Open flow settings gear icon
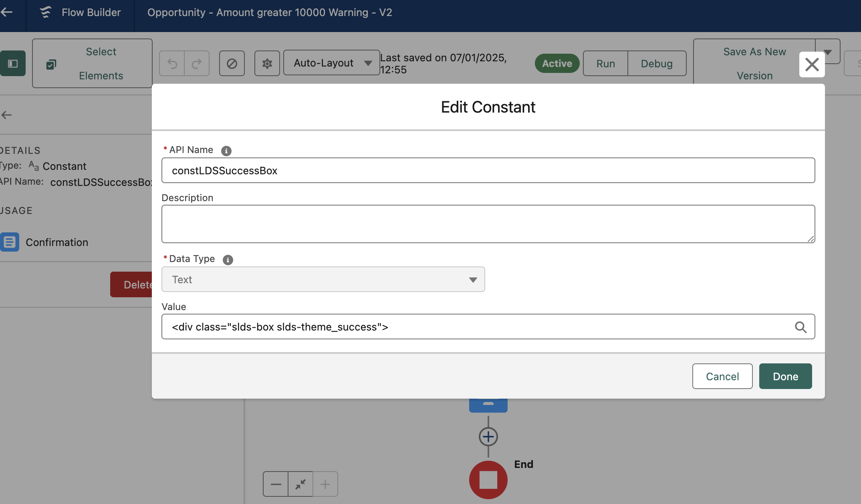The image size is (861, 504). 267,63
